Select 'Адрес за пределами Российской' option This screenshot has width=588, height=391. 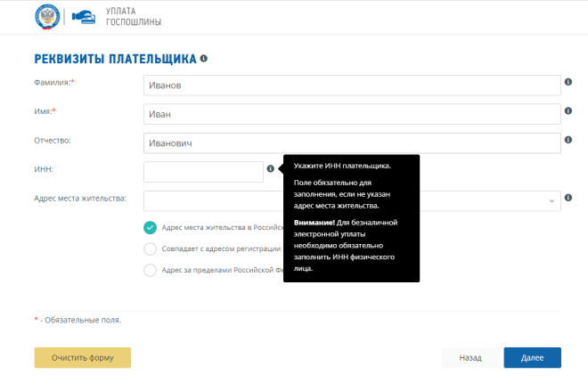[x=150, y=270]
